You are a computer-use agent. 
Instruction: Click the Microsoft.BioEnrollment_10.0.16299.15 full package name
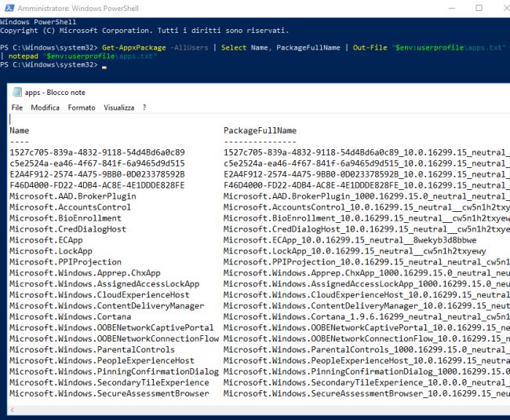coord(366,218)
